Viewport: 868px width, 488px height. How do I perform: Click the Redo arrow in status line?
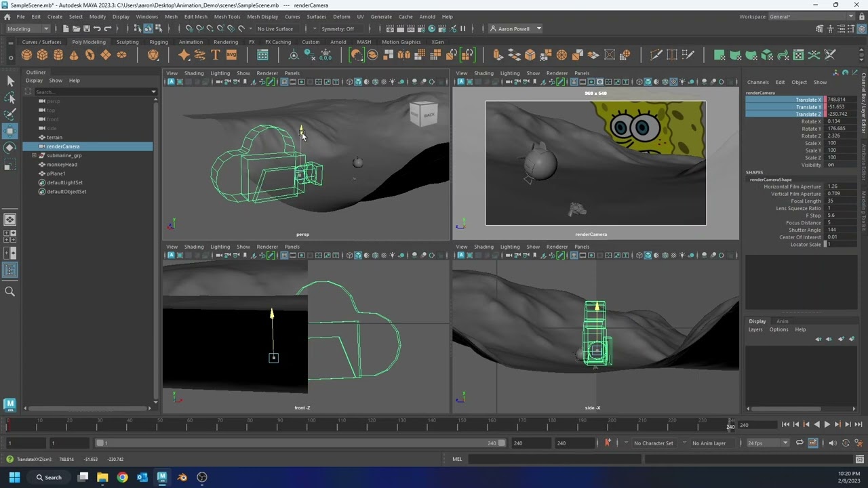click(107, 28)
